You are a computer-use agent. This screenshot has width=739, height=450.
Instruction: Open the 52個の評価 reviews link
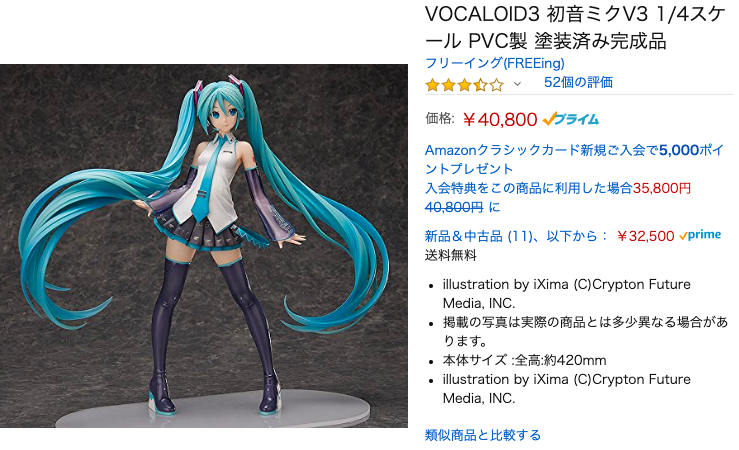point(578,82)
